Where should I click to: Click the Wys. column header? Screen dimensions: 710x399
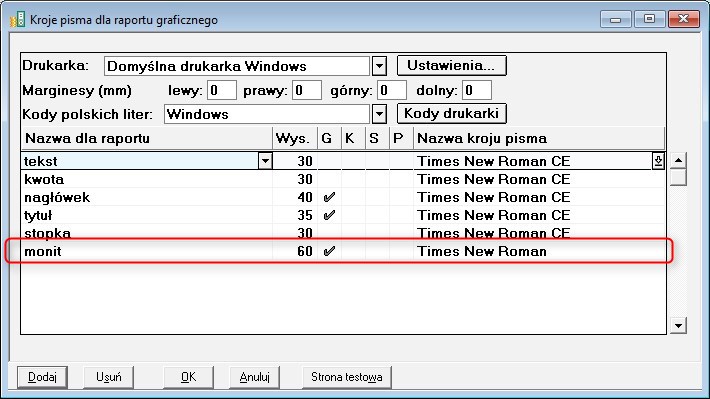pyautogui.click(x=295, y=138)
